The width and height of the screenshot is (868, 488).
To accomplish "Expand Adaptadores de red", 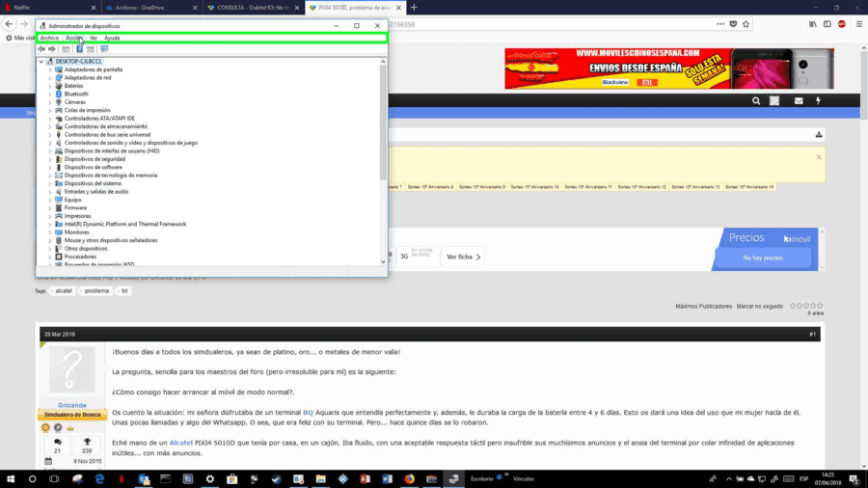I will [x=50, y=78].
